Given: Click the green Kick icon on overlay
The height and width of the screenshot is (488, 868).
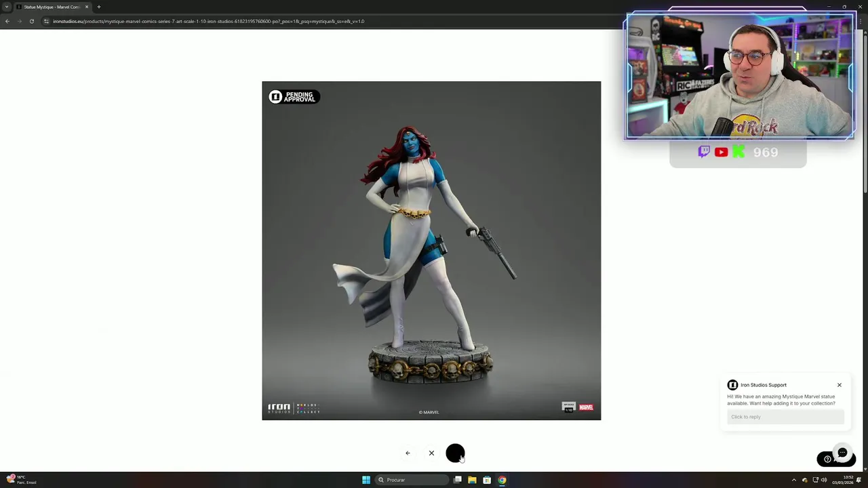Looking at the screenshot, I should 738,152.
